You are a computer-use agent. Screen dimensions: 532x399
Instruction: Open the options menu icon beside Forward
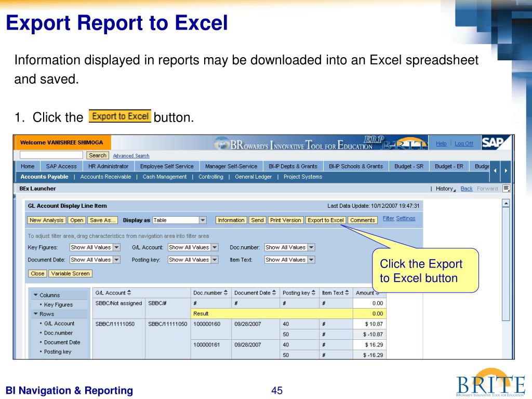click(506, 188)
